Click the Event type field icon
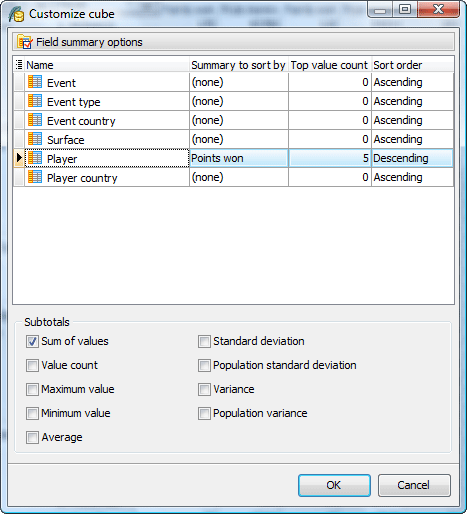 point(35,101)
